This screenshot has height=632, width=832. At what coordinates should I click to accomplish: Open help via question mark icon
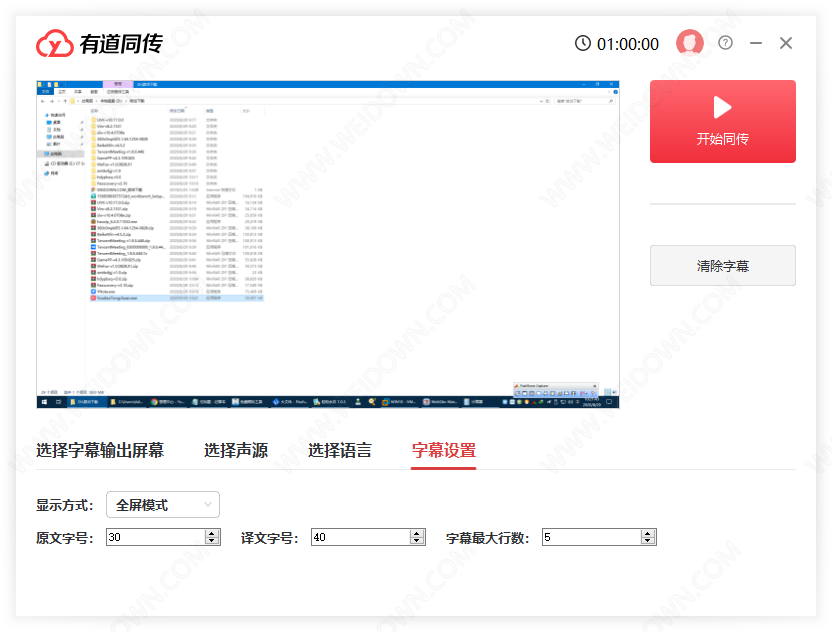pyautogui.click(x=725, y=43)
